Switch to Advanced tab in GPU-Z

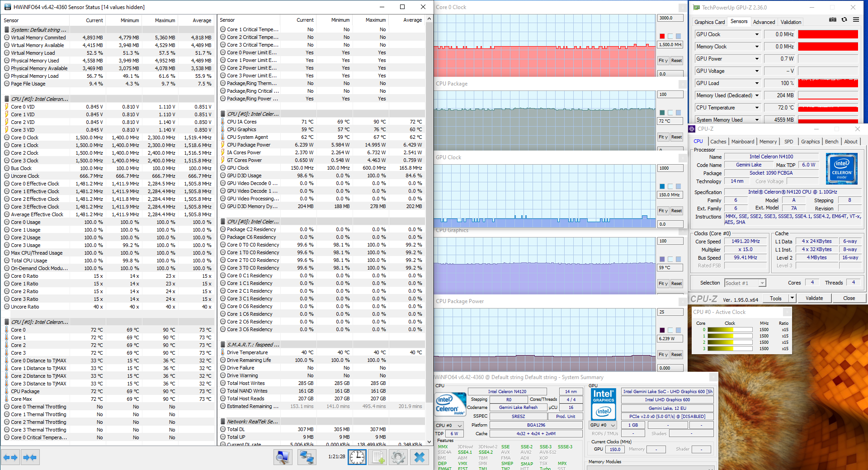(764, 22)
